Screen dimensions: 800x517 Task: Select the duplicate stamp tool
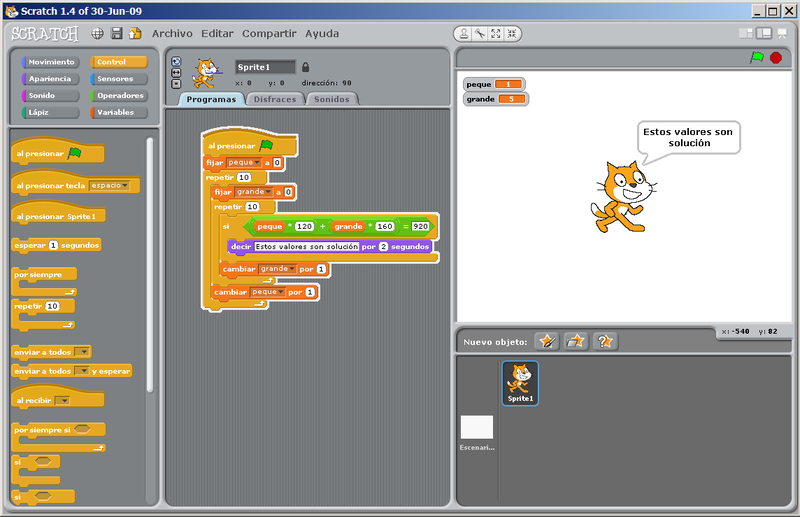point(464,33)
